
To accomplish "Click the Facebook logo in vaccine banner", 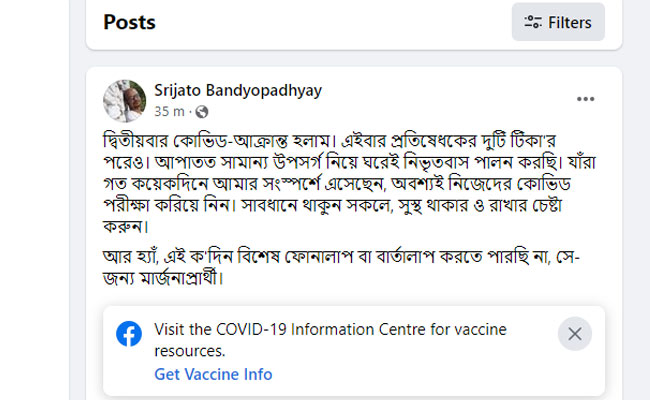I will (x=128, y=334).
